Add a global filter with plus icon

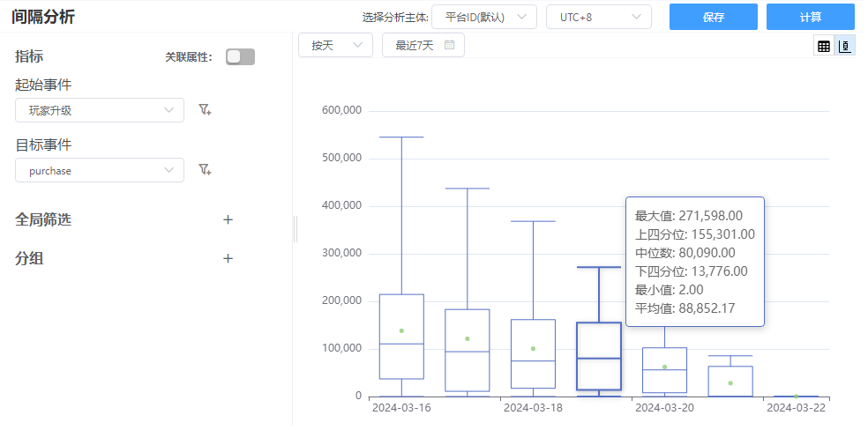tap(228, 220)
